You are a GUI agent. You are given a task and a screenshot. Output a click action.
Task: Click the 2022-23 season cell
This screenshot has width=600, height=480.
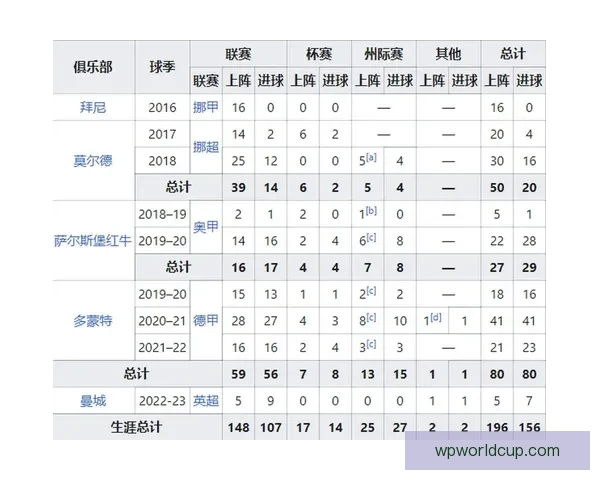[162, 401]
